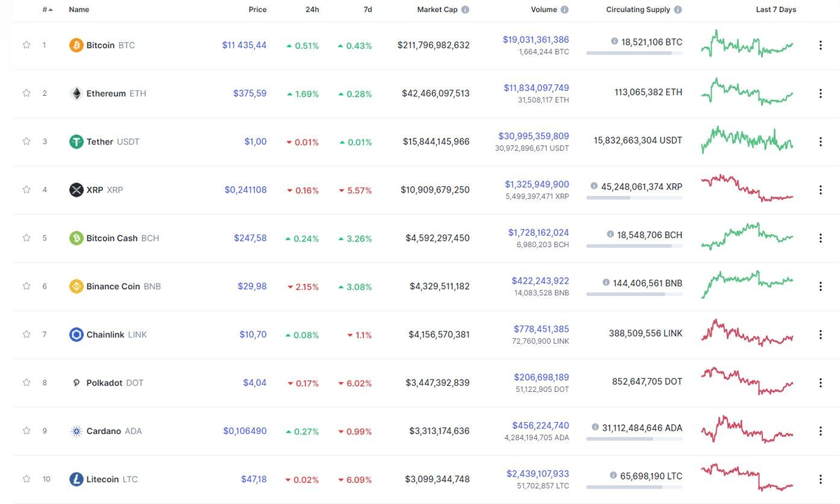Sort table by Name column header
This screenshot has height=504, width=840.
pos(79,10)
